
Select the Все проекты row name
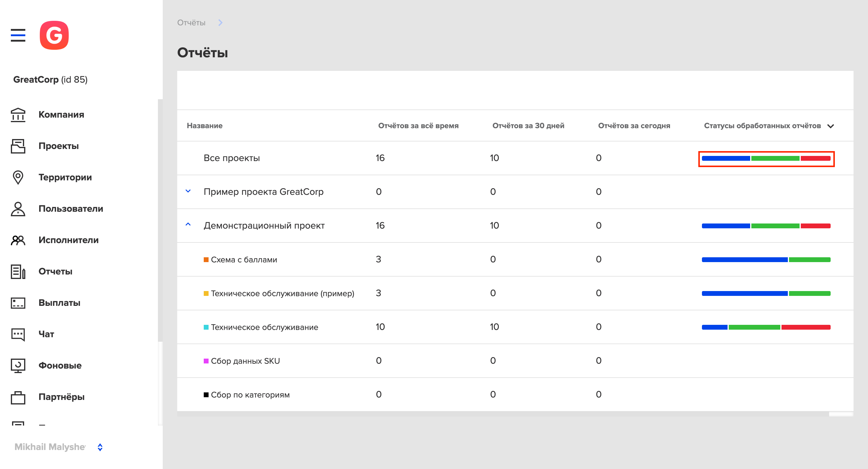coord(231,158)
